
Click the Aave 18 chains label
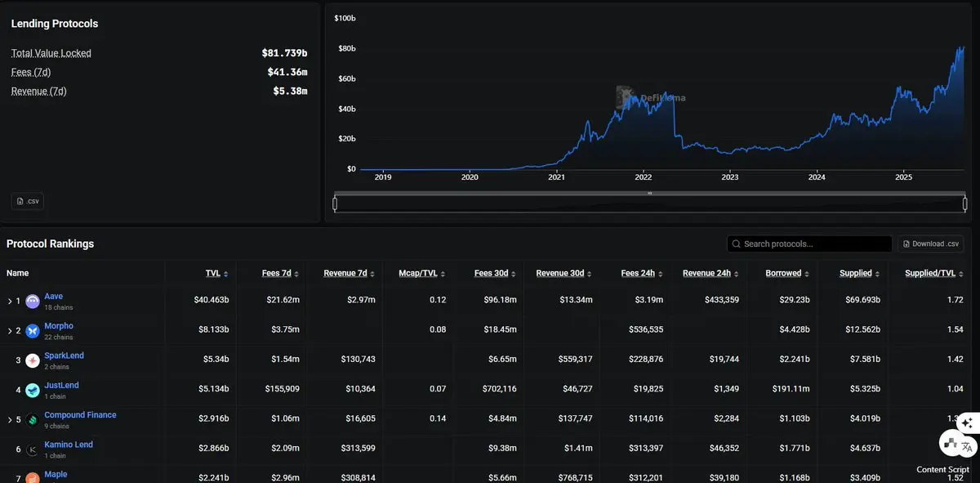click(58, 307)
